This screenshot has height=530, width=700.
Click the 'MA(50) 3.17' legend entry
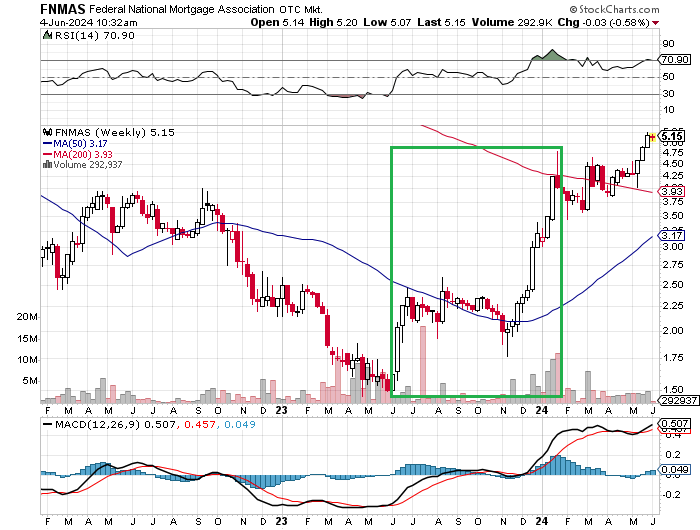pyautogui.click(x=80, y=143)
